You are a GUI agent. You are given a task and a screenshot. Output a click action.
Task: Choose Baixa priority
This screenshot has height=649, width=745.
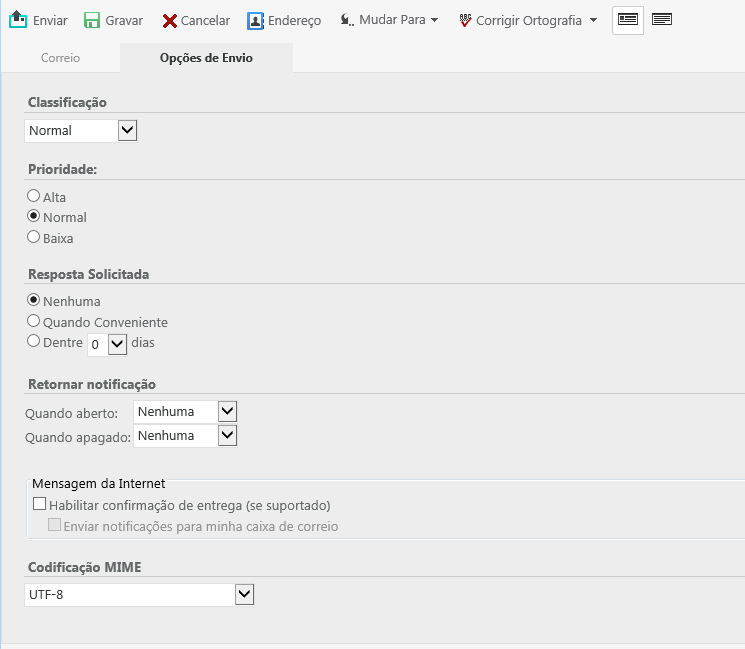coord(33,237)
